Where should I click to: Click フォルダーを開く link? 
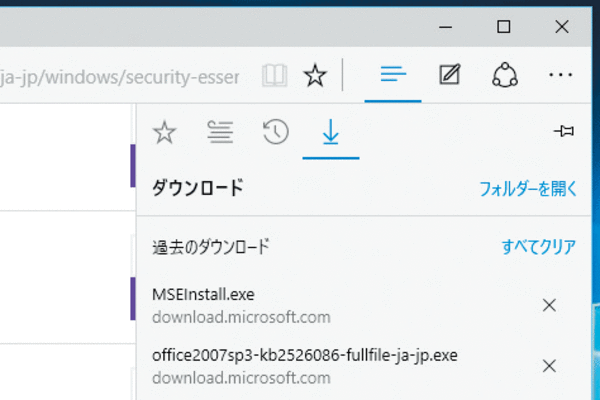pyautogui.click(x=528, y=189)
